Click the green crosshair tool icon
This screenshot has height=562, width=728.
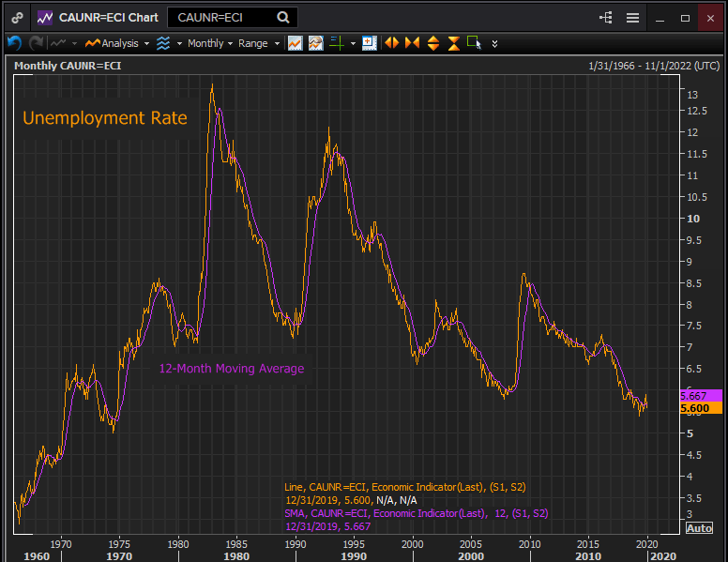click(336, 43)
